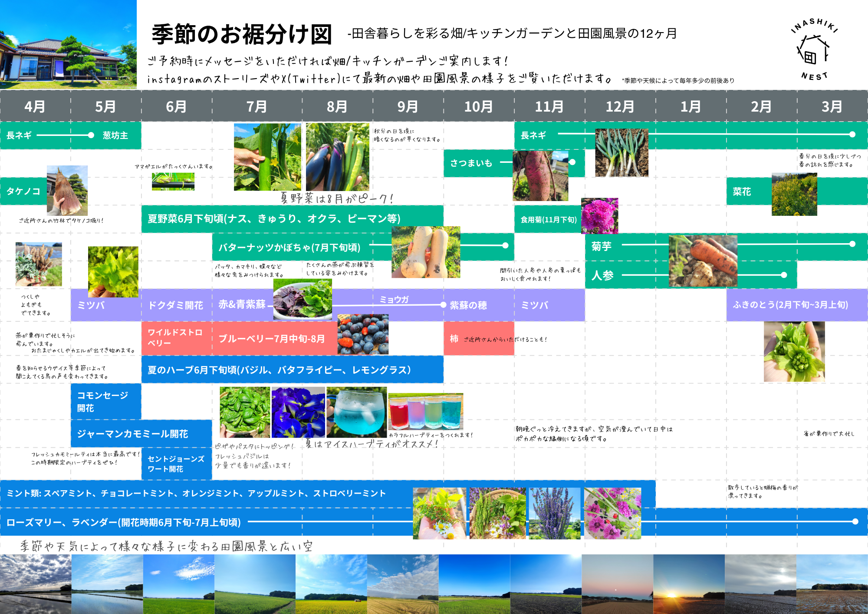Select the 4月 month header
This screenshot has width=868, height=614.
[35, 106]
